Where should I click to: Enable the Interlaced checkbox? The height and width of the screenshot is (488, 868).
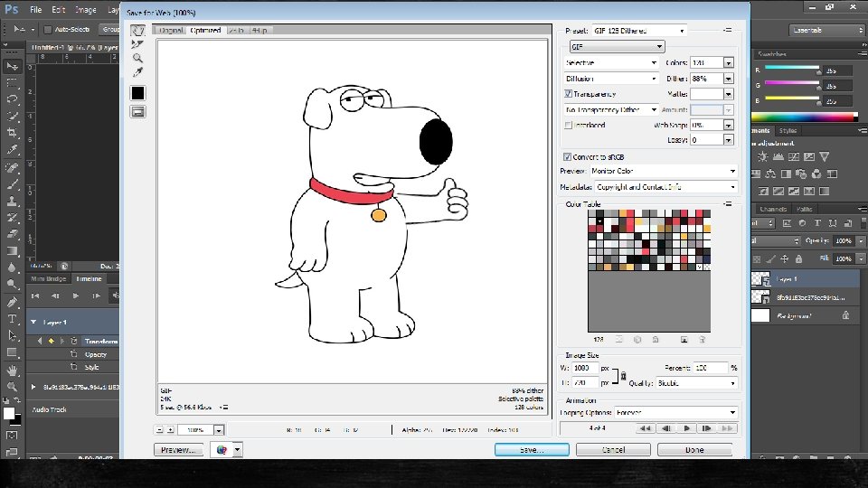point(568,125)
